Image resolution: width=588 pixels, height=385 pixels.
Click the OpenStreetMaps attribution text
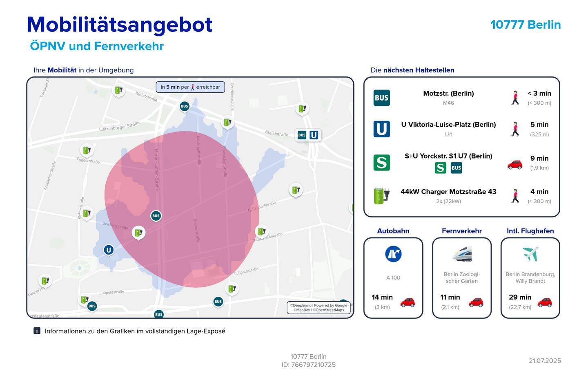coord(329,310)
